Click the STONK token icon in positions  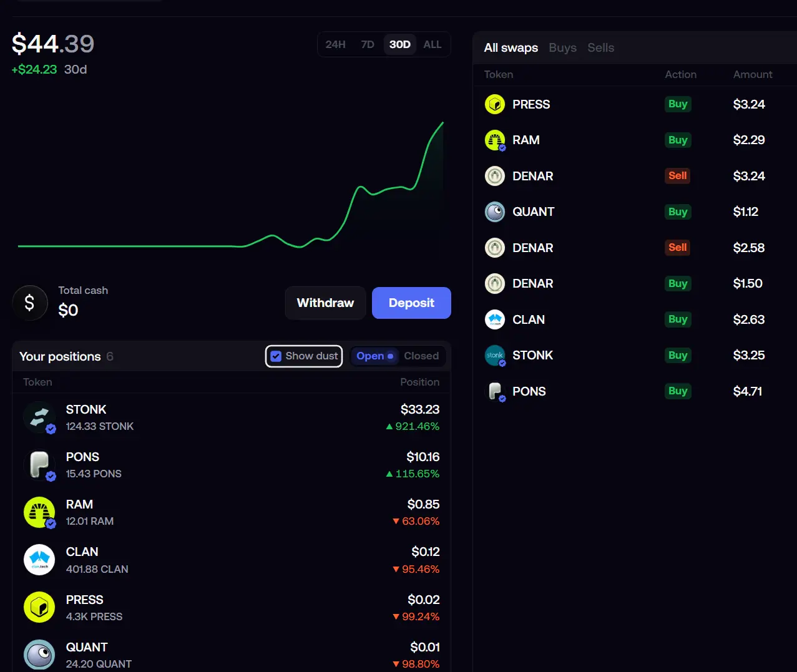(x=39, y=417)
